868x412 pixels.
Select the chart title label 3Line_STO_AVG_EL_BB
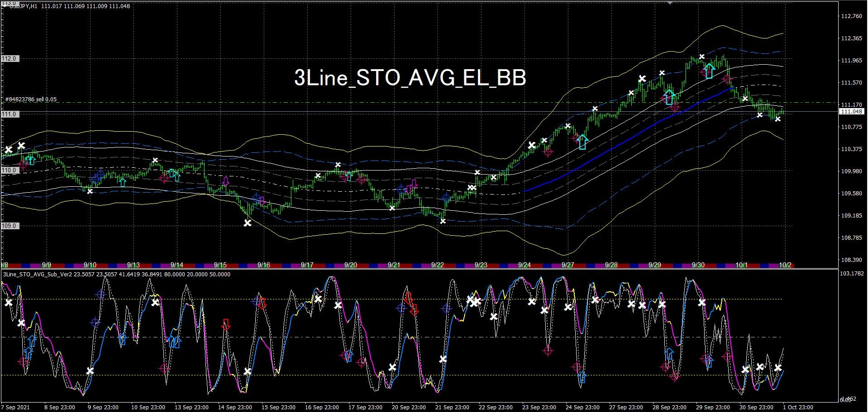pyautogui.click(x=410, y=78)
